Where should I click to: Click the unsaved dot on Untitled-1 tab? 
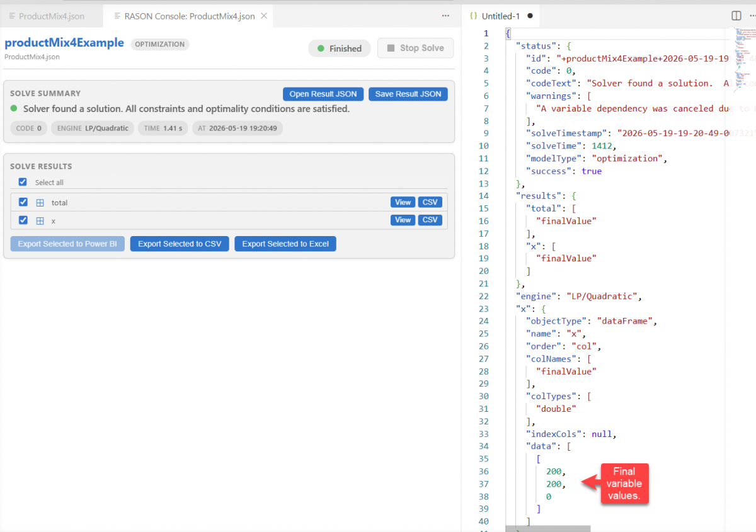530,16
